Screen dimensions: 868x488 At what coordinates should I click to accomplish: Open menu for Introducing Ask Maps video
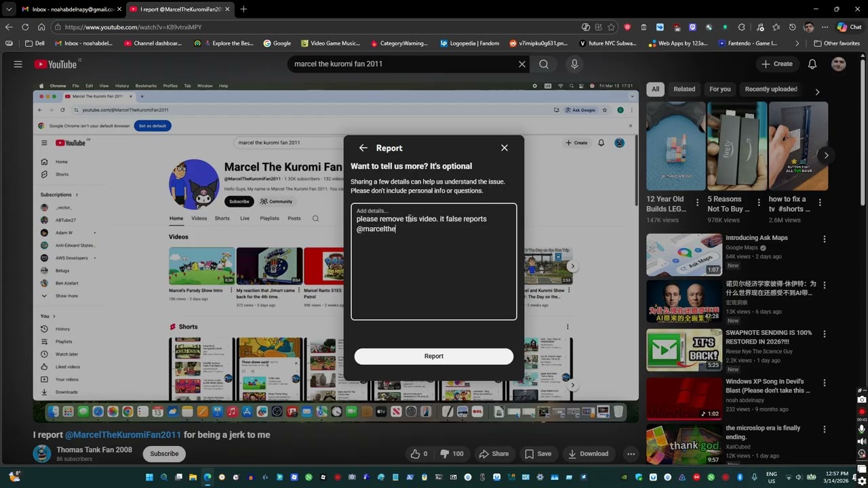click(x=824, y=239)
